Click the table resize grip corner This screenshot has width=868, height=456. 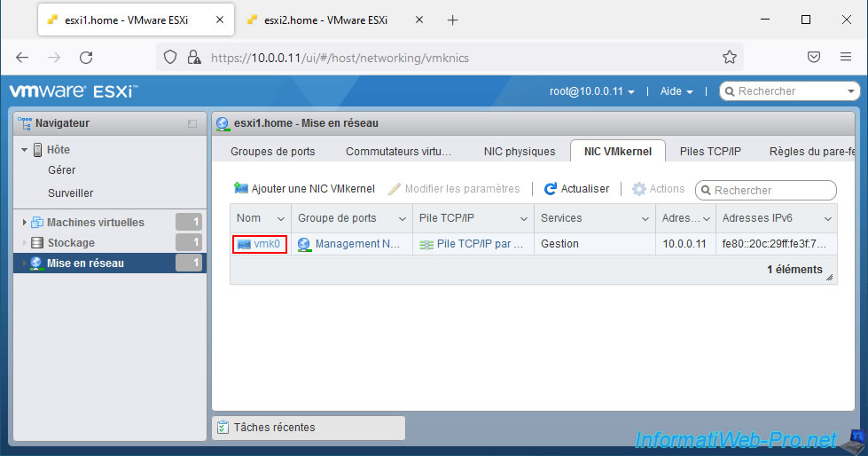tap(829, 277)
